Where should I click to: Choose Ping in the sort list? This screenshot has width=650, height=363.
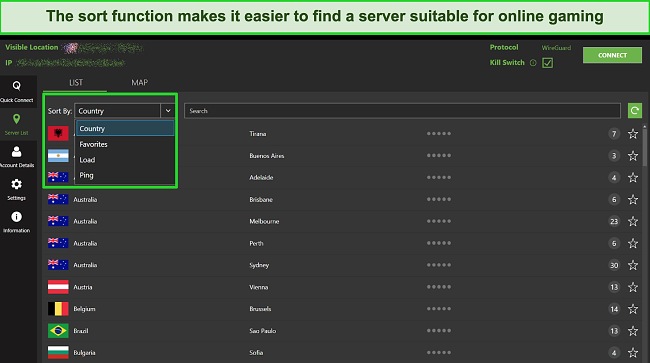[x=125, y=175]
